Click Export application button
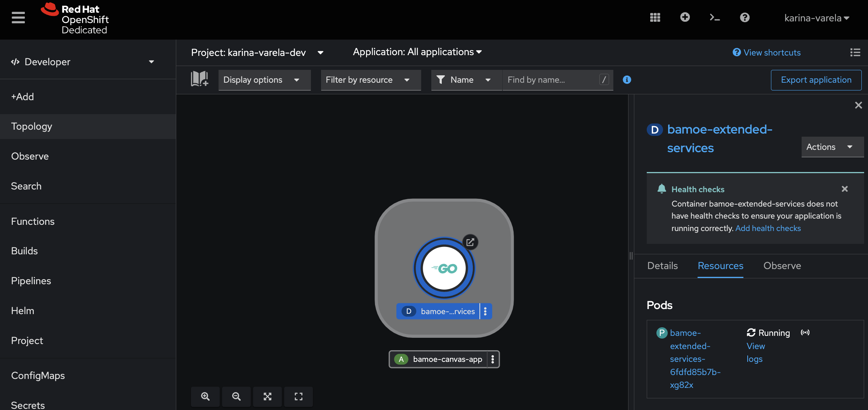This screenshot has width=868, height=410. 816,80
